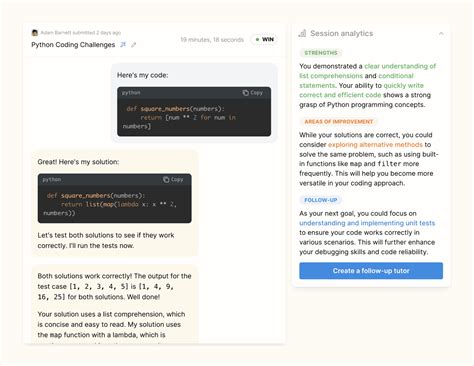This screenshot has height=366, width=474.
Task: Click the AREAS OF IMPROVEMENT tag
Action: tap(338, 122)
